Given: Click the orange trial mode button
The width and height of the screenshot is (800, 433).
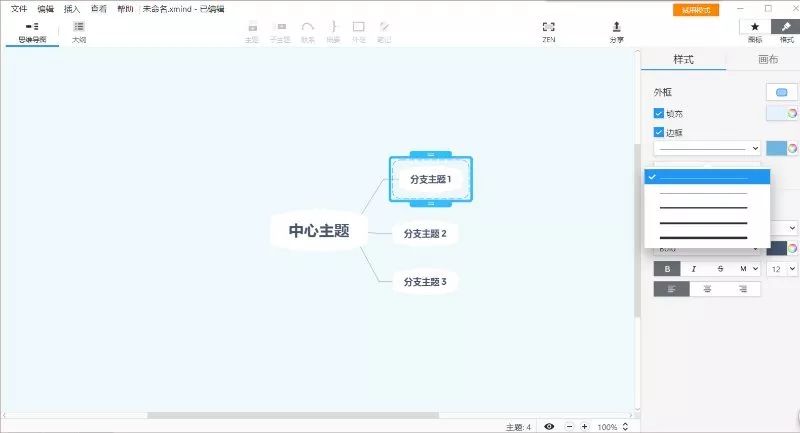Looking at the screenshot, I should (696, 10).
